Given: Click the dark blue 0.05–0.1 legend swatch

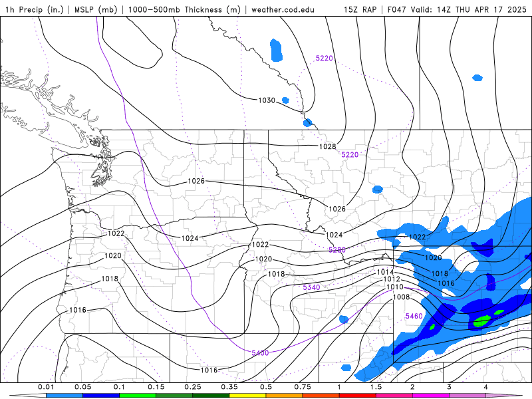Looking at the screenshot, I should click(101, 396).
